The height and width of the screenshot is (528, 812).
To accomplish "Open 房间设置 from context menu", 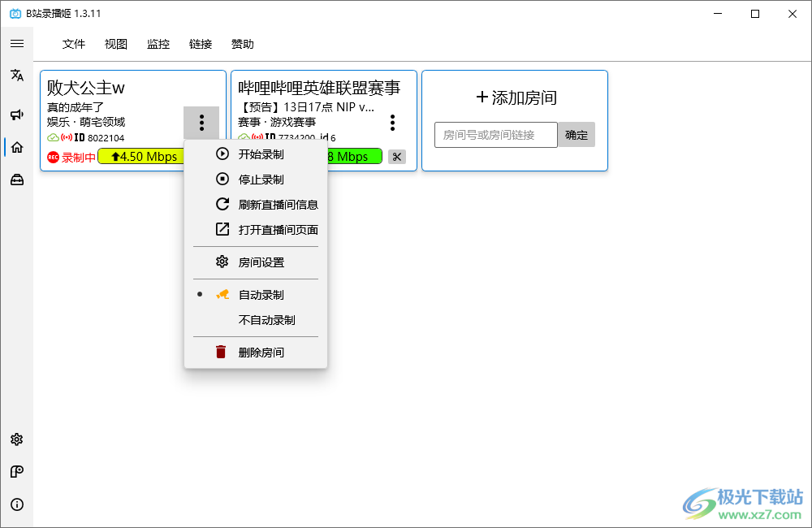I will click(x=256, y=262).
